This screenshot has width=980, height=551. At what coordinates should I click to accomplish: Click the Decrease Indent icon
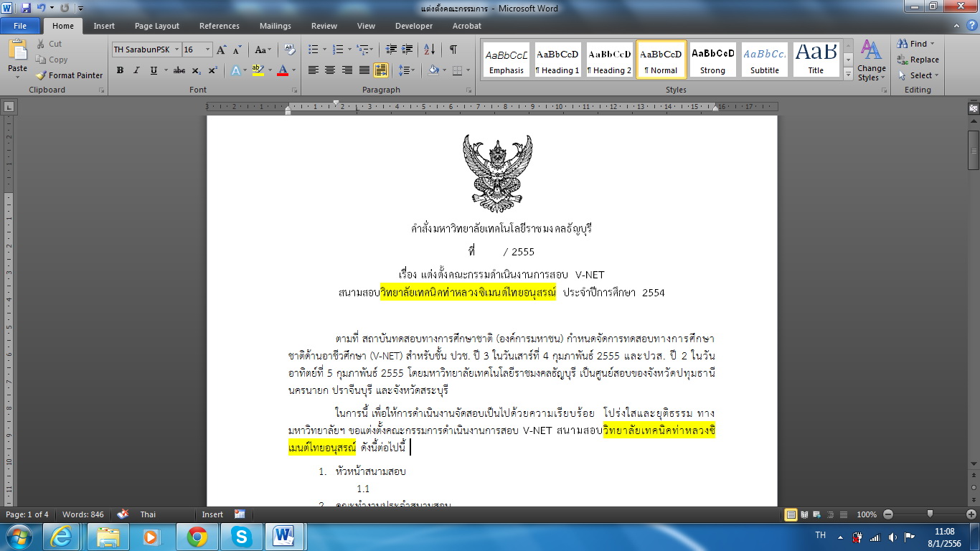pyautogui.click(x=391, y=50)
